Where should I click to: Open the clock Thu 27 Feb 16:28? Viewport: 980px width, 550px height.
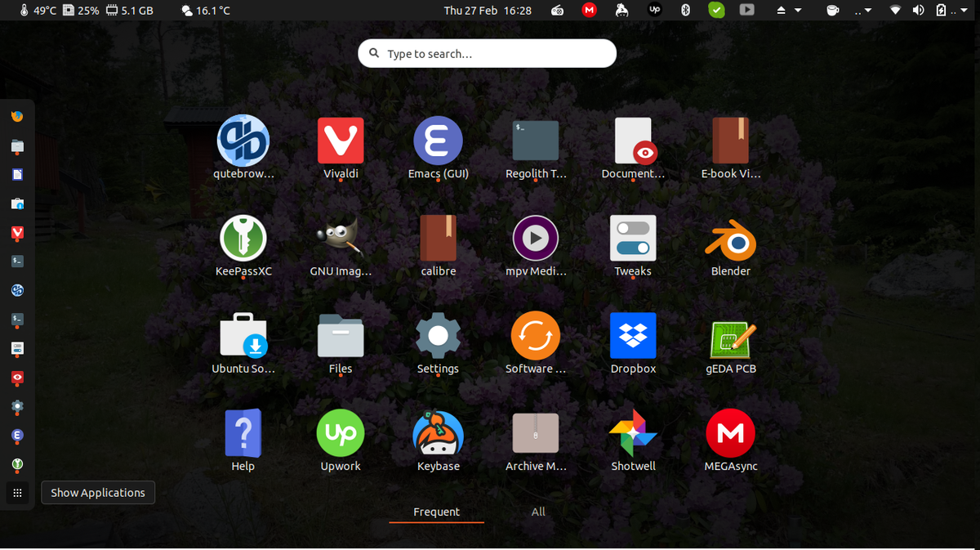coord(488,11)
